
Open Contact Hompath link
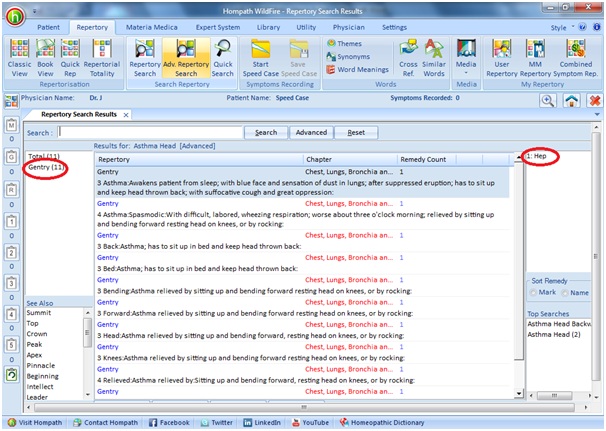coord(106,422)
